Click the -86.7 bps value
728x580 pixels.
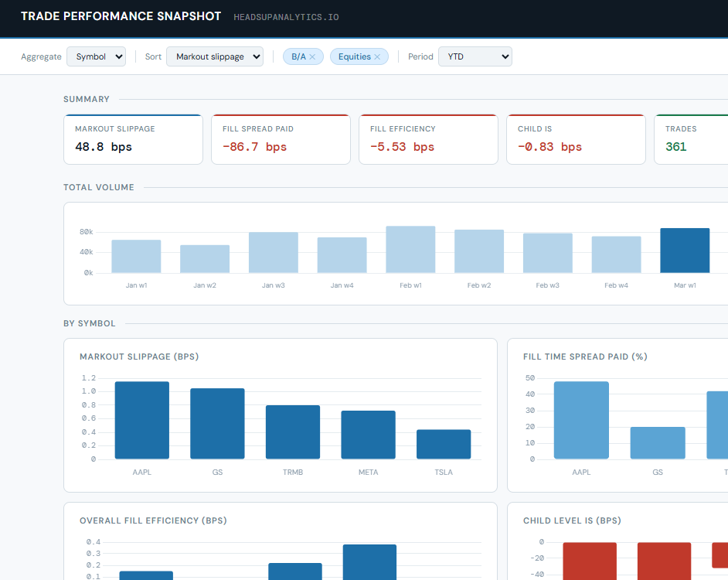point(254,147)
